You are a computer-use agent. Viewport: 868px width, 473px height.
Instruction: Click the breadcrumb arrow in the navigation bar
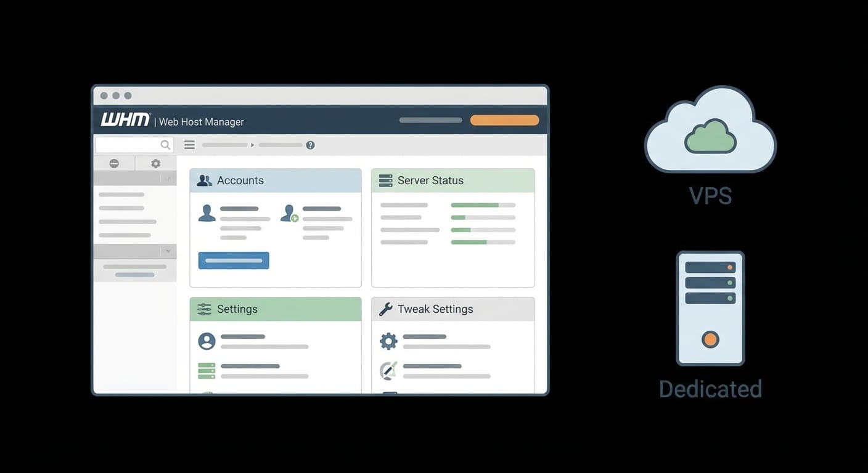(x=253, y=145)
